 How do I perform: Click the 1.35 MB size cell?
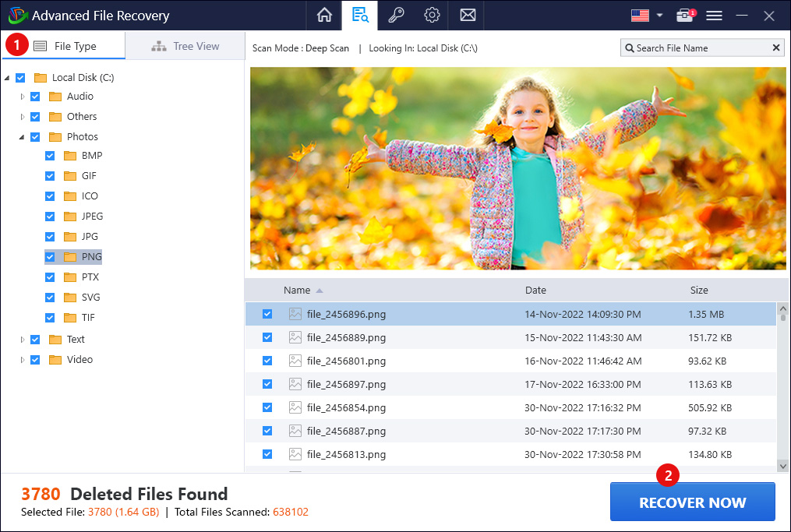tap(706, 314)
